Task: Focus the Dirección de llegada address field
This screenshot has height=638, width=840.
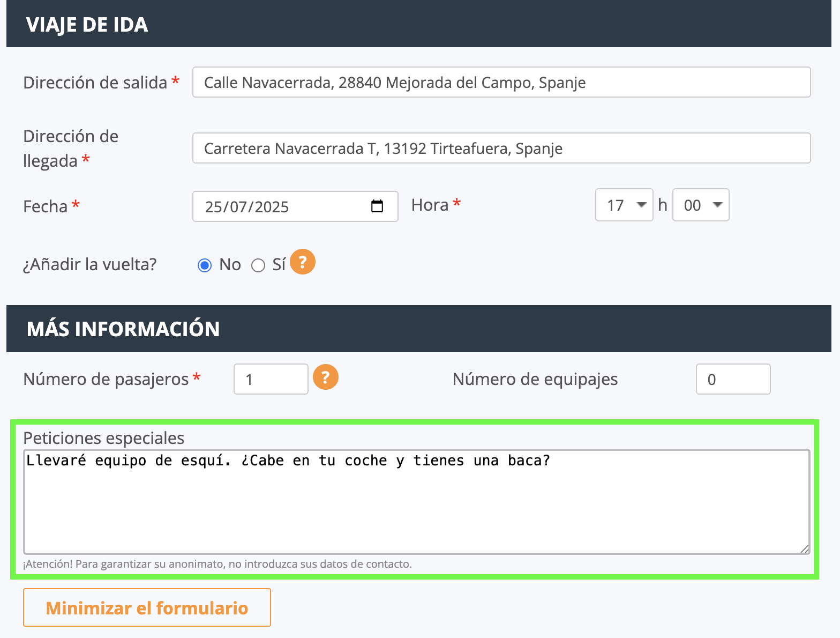Action: [x=501, y=148]
